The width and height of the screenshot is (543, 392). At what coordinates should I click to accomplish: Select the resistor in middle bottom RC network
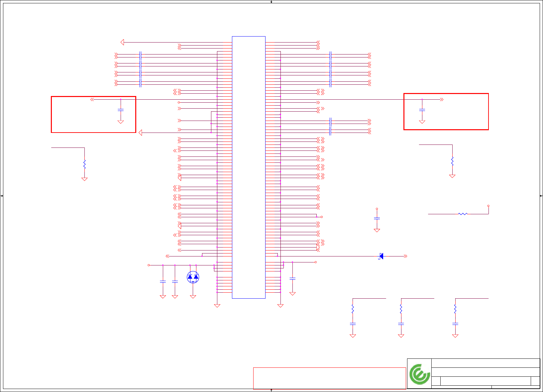pos(401,309)
